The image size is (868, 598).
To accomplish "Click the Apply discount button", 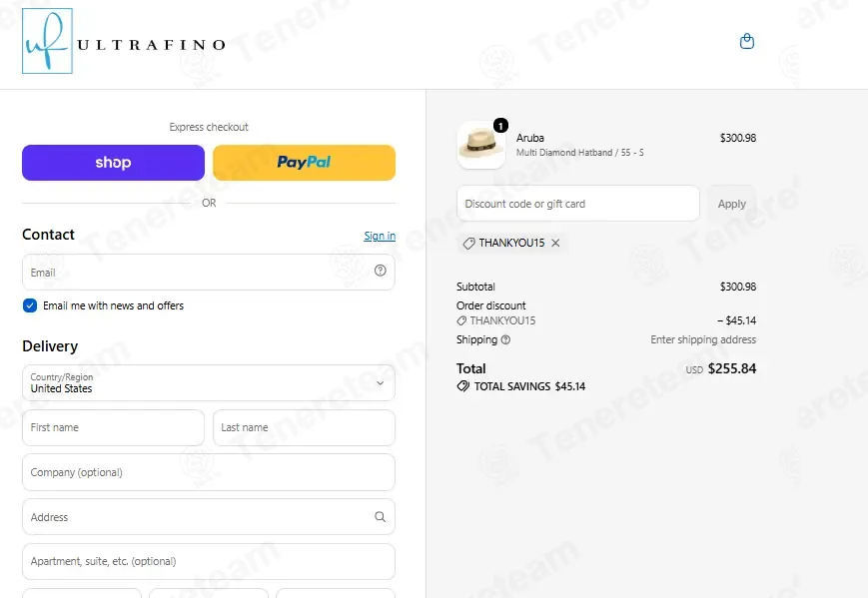I will point(732,204).
